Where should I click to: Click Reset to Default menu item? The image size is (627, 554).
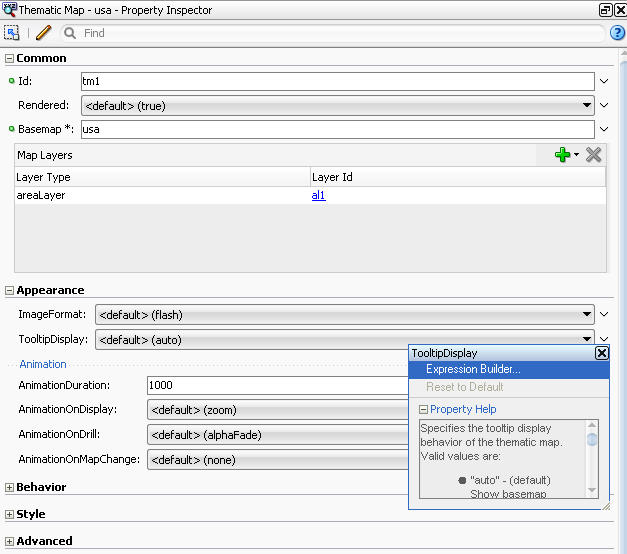coord(509,387)
